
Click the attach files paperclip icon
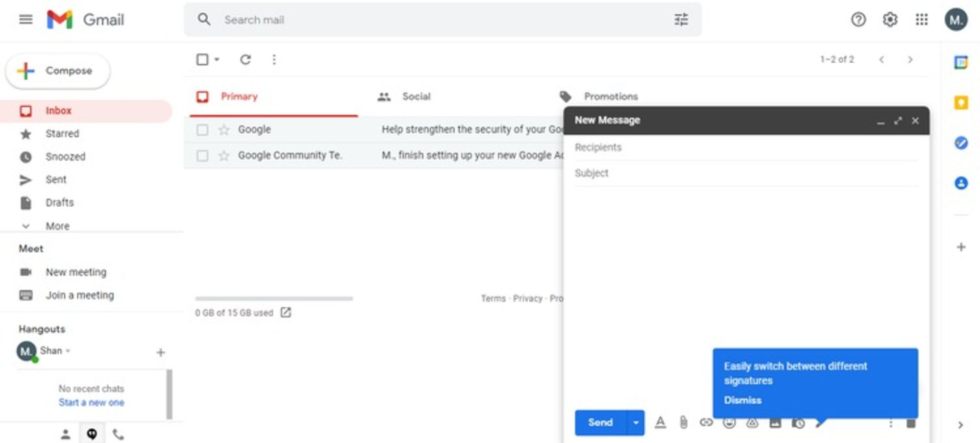tap(683, 423)
